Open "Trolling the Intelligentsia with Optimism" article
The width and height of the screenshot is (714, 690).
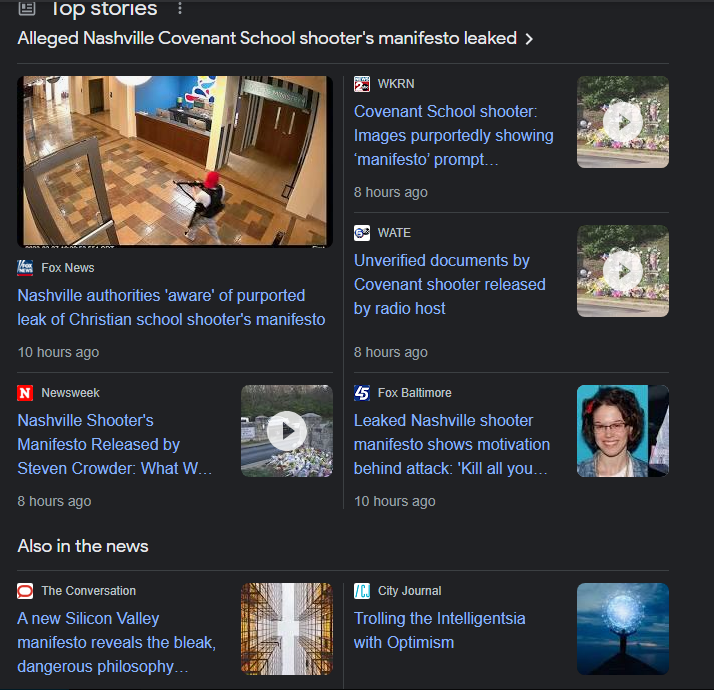pyautogui.click(x=440, y=630)
